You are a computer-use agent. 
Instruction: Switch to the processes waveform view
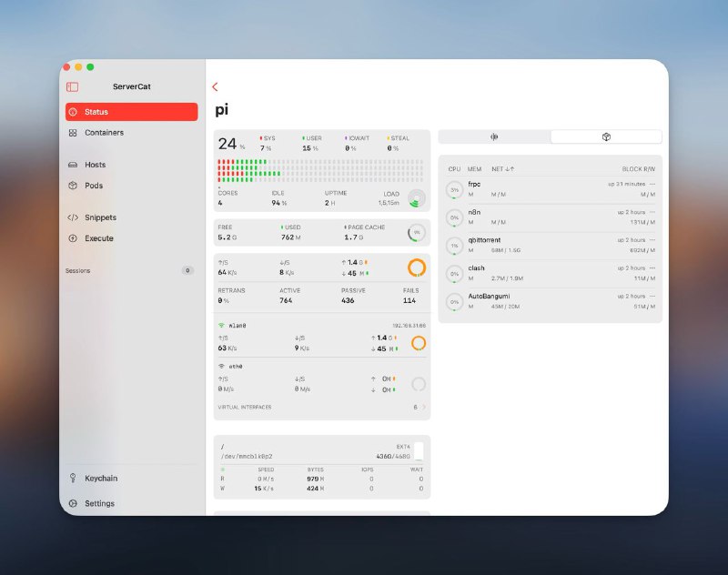(x=494, y=137)
